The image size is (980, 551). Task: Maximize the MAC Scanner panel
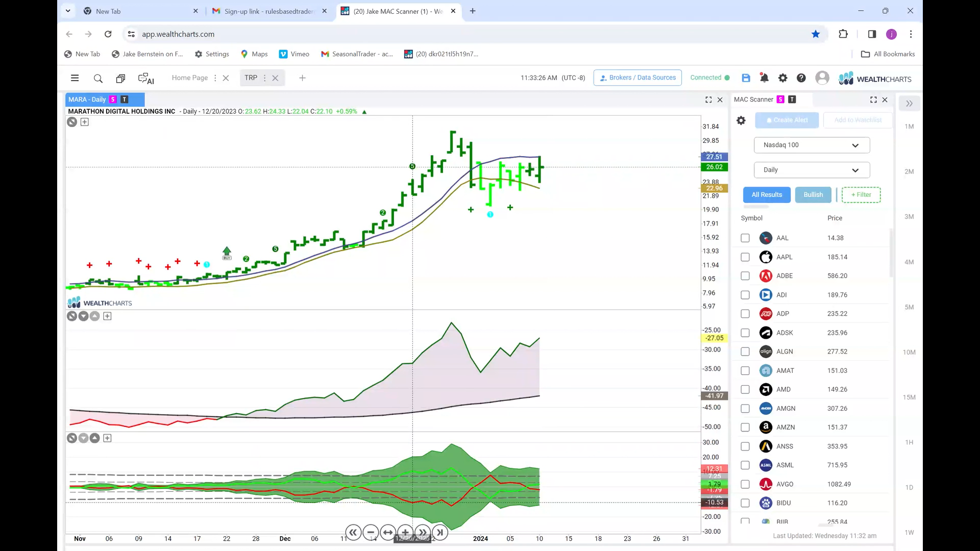[x=873, y=99]
